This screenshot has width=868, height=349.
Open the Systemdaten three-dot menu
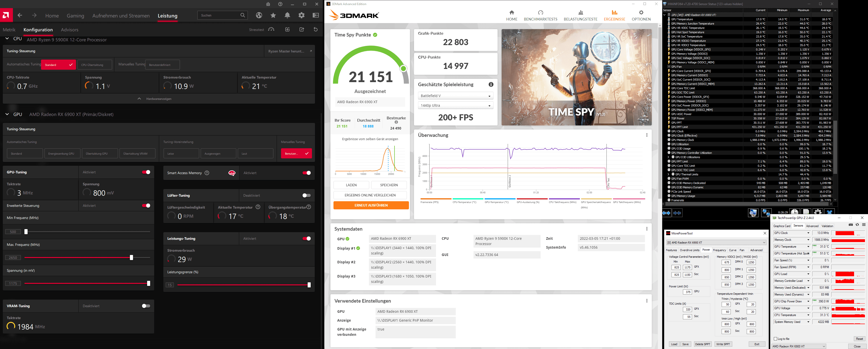647,229
